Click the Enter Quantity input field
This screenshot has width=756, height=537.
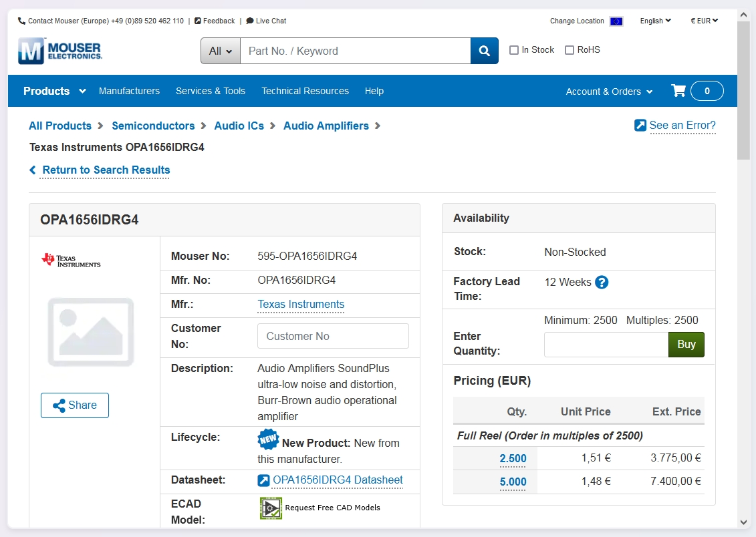(606, 345)
